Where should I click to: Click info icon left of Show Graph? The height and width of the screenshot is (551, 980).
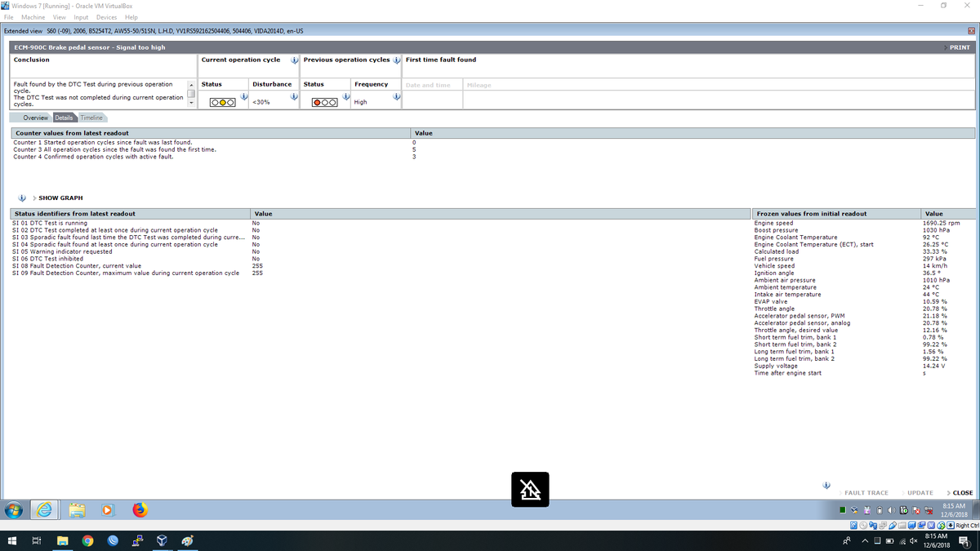(x=21, y=198)
